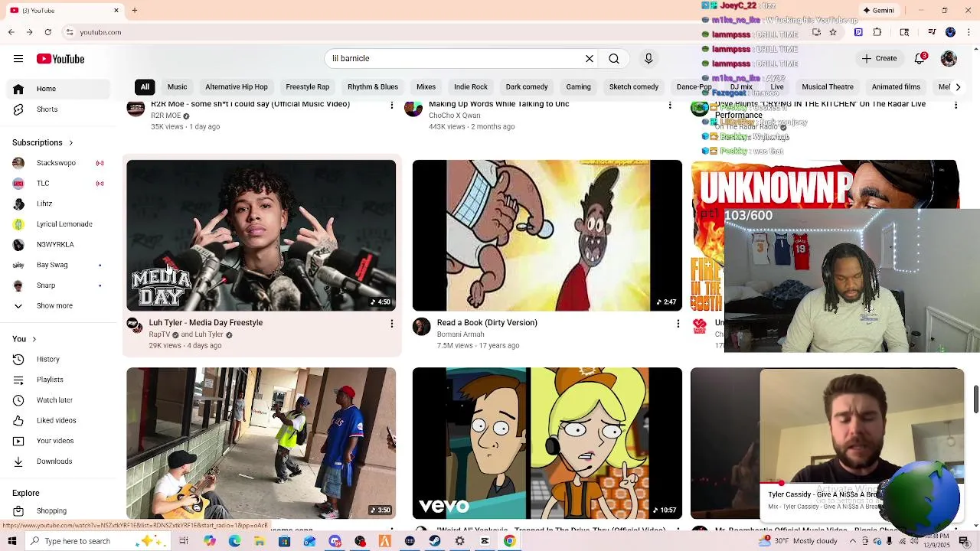
Task: Click the Create button
Action: coord(879,58)
